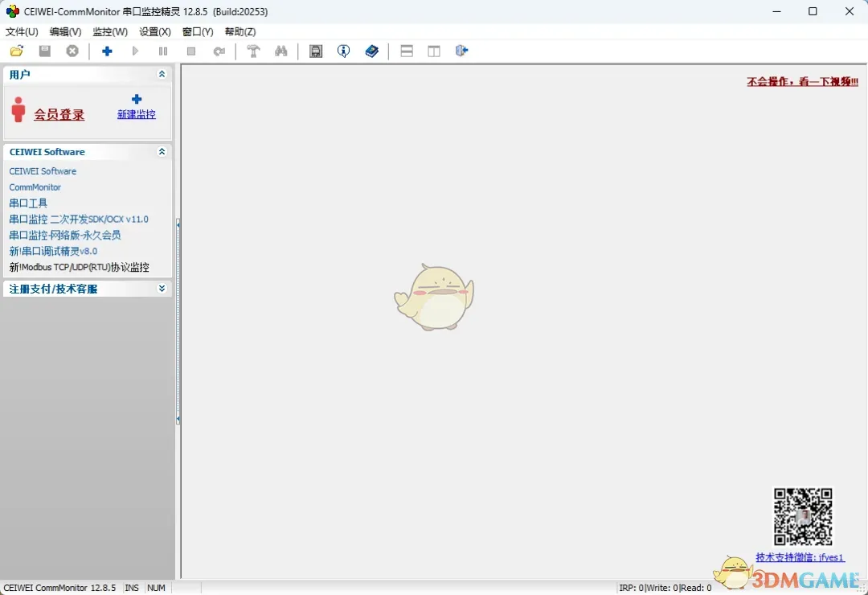868x595 pixels.
Task: Click the exit door toolbar icon
Action: [461, 51]
